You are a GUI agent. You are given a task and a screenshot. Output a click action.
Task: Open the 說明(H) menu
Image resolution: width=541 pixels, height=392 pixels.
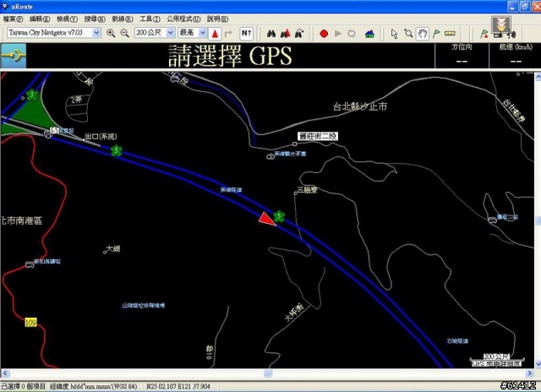coord(217,19)
